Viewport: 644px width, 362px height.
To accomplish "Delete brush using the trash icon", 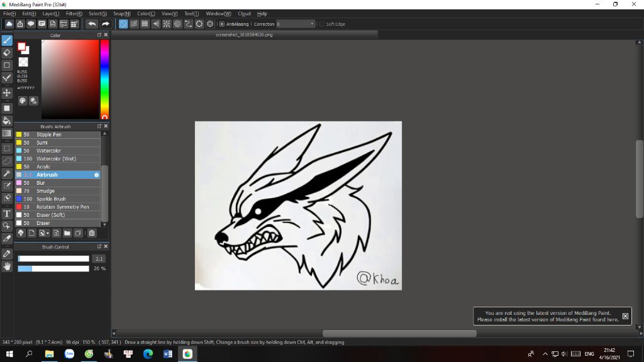I will point(91,233).
